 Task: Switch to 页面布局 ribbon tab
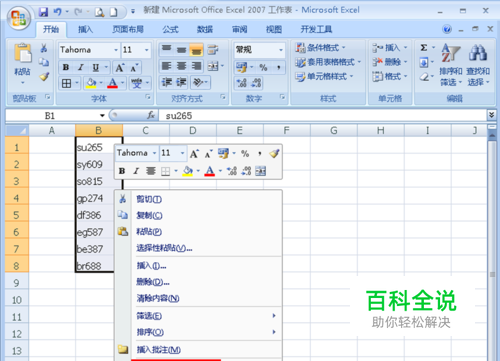(128, 30)
